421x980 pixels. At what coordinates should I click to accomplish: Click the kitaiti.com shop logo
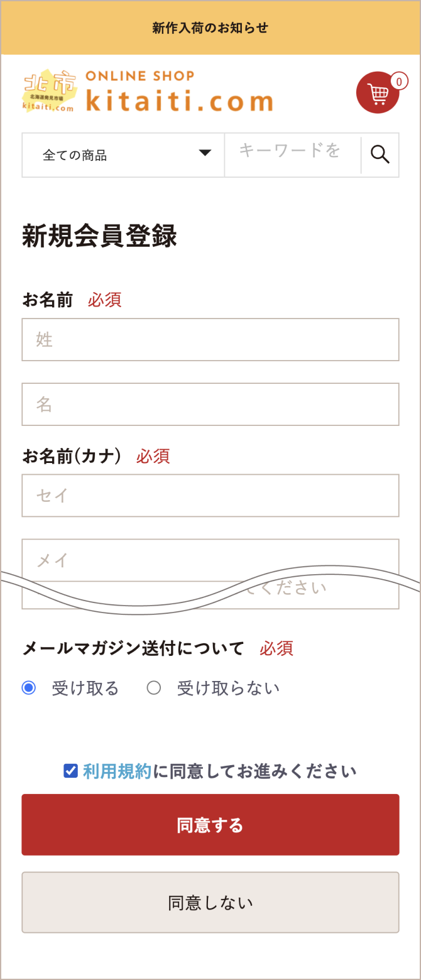tap(50, 91)
